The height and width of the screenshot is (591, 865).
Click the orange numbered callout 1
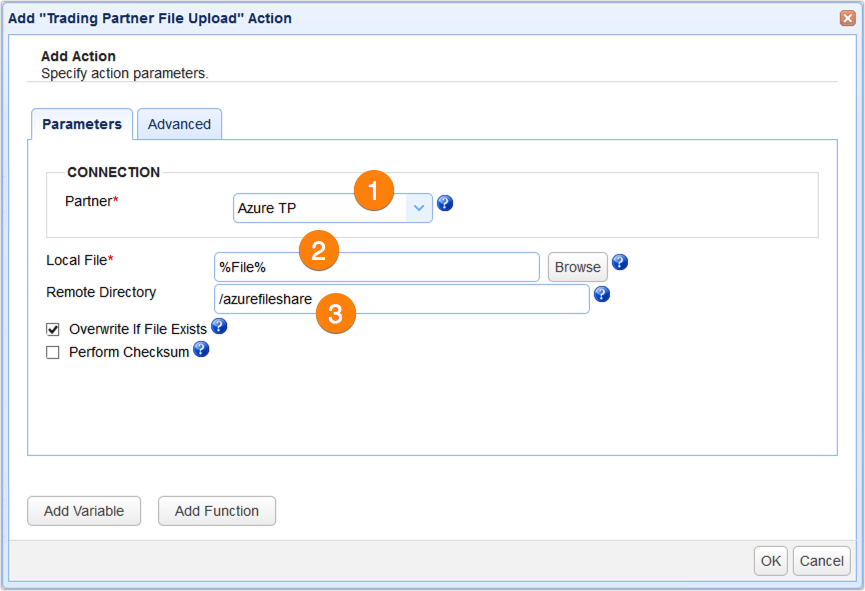pyautogui.click(x=375, y=189)
